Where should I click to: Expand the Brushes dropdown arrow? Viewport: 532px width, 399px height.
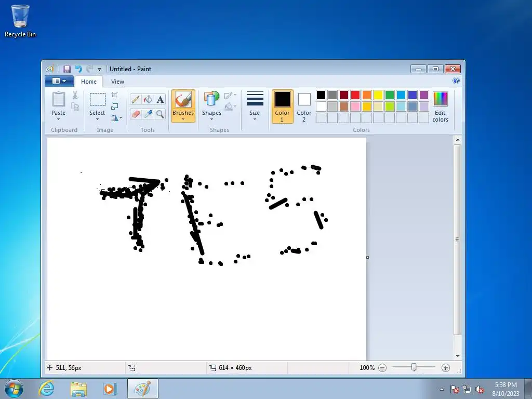[183, 119]
